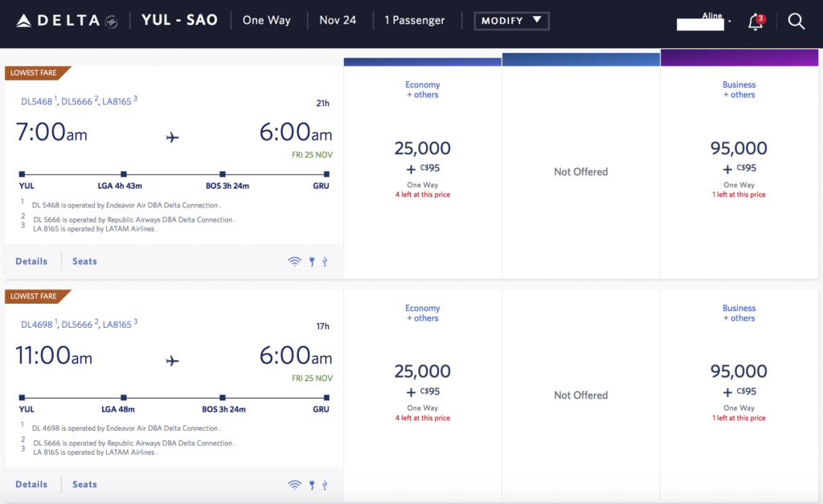Click power outlet icon on second flight
The image size is (823, 504).
312,485
